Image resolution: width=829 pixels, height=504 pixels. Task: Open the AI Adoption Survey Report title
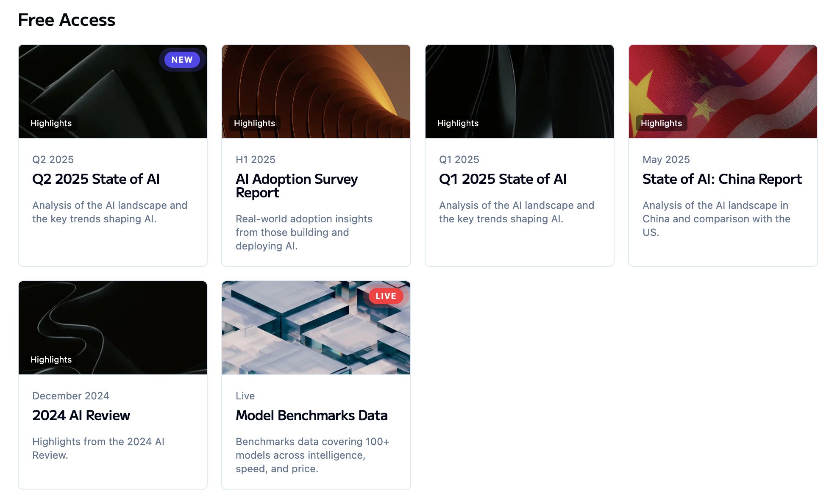click(x=296, y=186)
